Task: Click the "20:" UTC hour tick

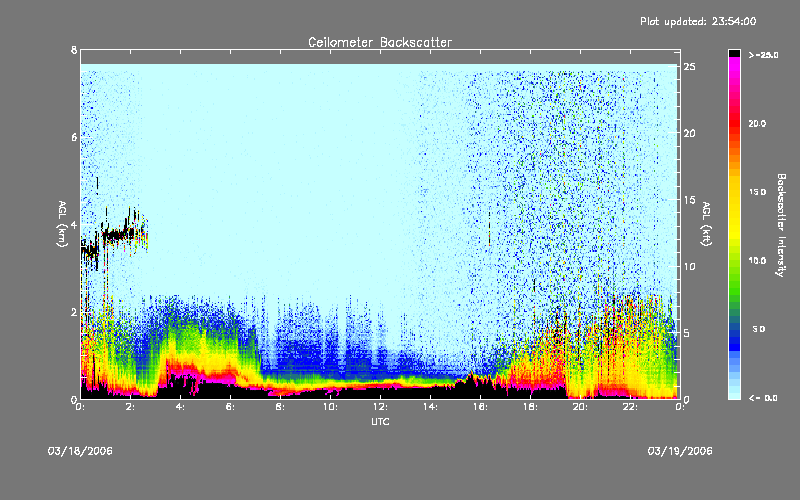Action: 580,407
